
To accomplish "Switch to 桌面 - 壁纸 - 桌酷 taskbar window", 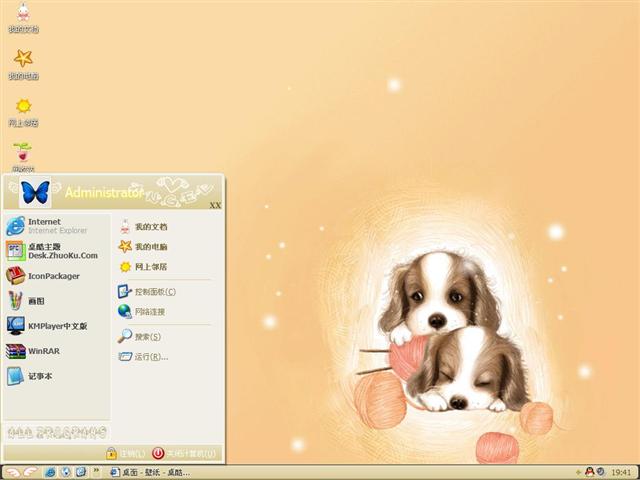I will click(150, 473).
